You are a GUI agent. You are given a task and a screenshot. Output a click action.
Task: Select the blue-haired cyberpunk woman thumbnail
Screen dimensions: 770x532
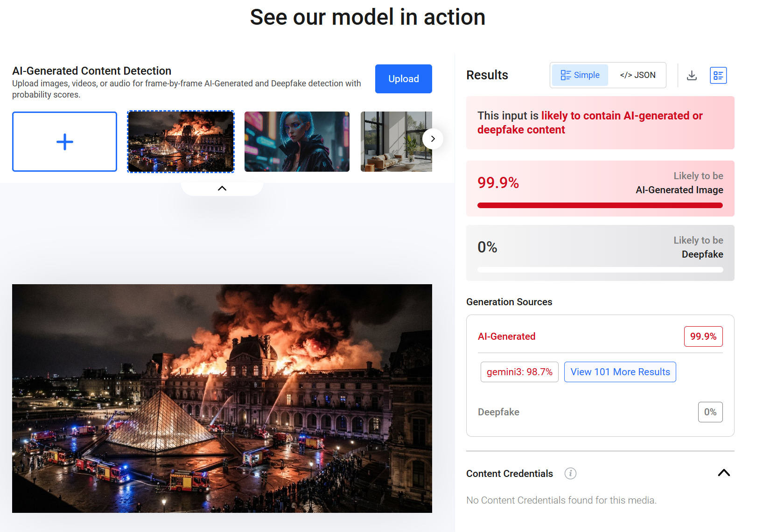(x=297, y=141)
